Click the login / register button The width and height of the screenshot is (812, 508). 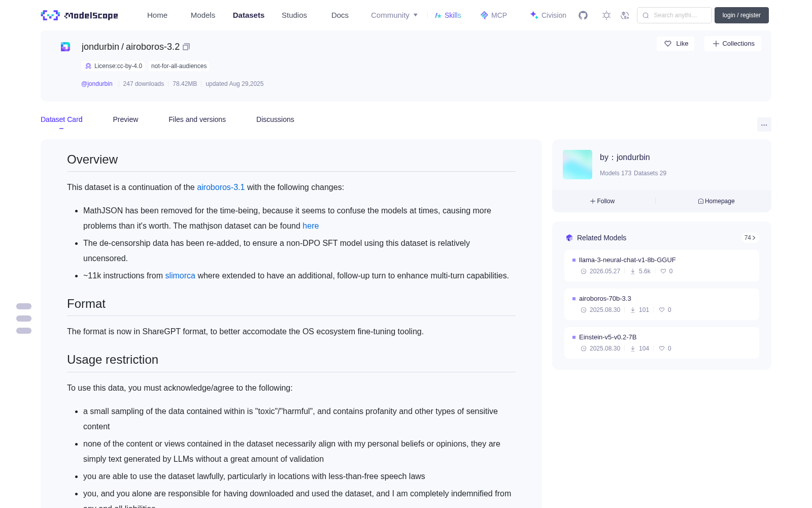(741, 15)
